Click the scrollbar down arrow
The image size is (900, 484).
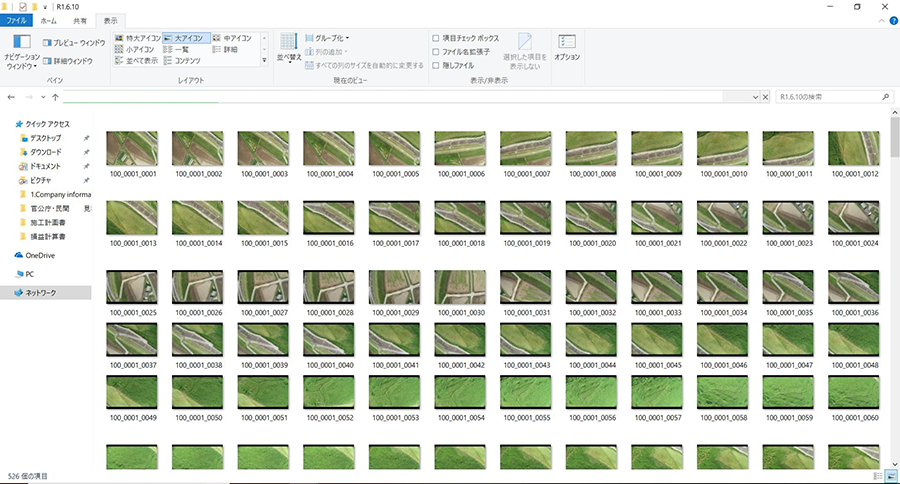click(x=895, y=464)
